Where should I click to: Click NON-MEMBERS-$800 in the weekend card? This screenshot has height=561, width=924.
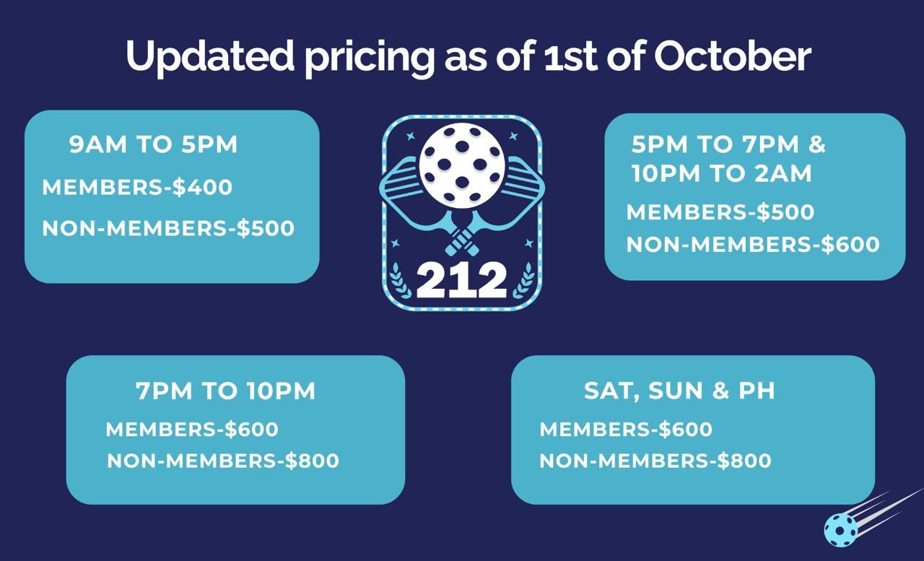coord(655,461)
